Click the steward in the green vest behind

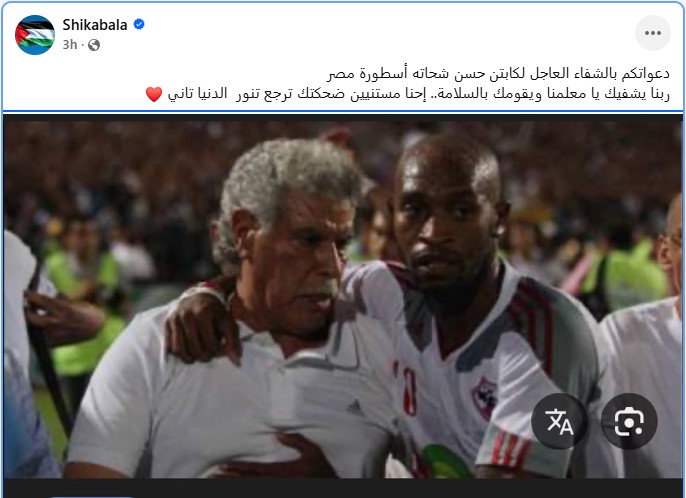(x=84, y=306)
